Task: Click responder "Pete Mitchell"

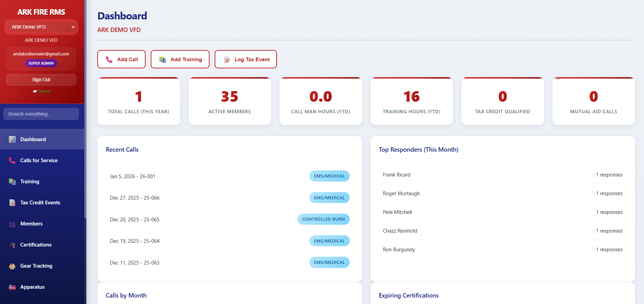Action: tap(397, 212)
